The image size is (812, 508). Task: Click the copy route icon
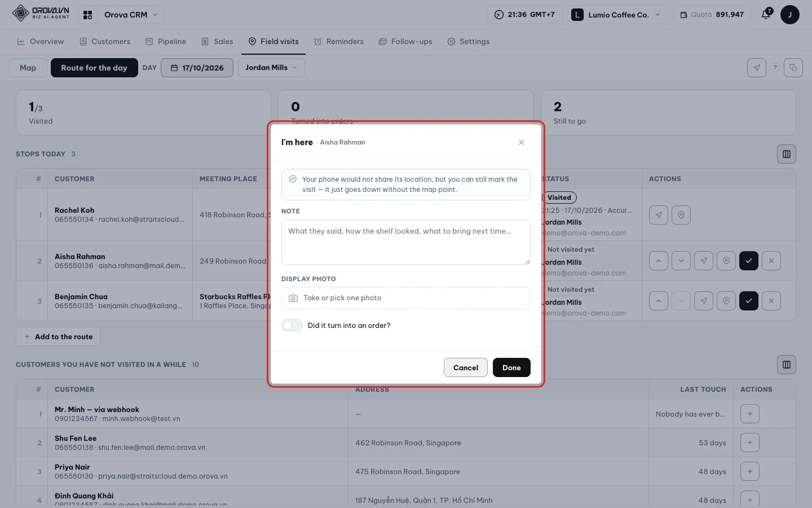pos(793,68)
